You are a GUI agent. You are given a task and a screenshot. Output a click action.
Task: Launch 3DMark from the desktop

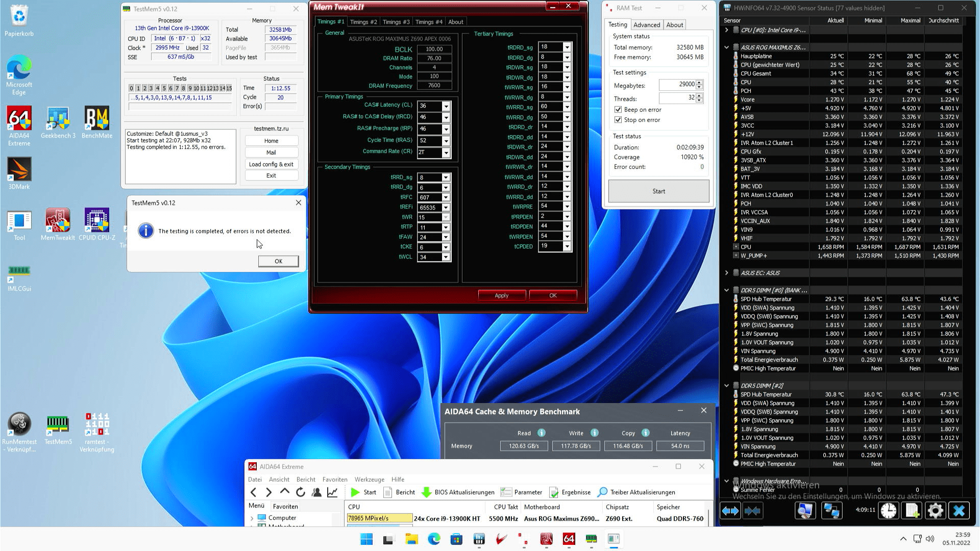(19, 173)
